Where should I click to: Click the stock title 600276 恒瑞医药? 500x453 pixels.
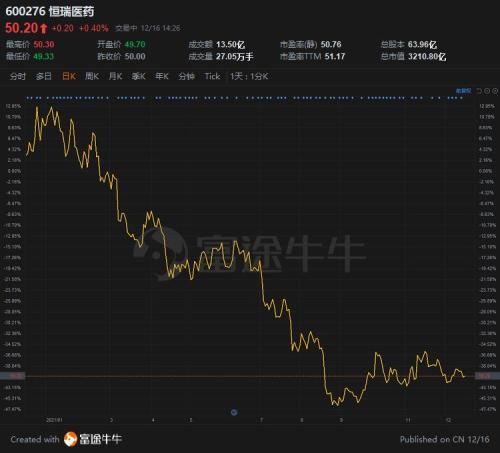pyautogui.click(x=50, y=11)
